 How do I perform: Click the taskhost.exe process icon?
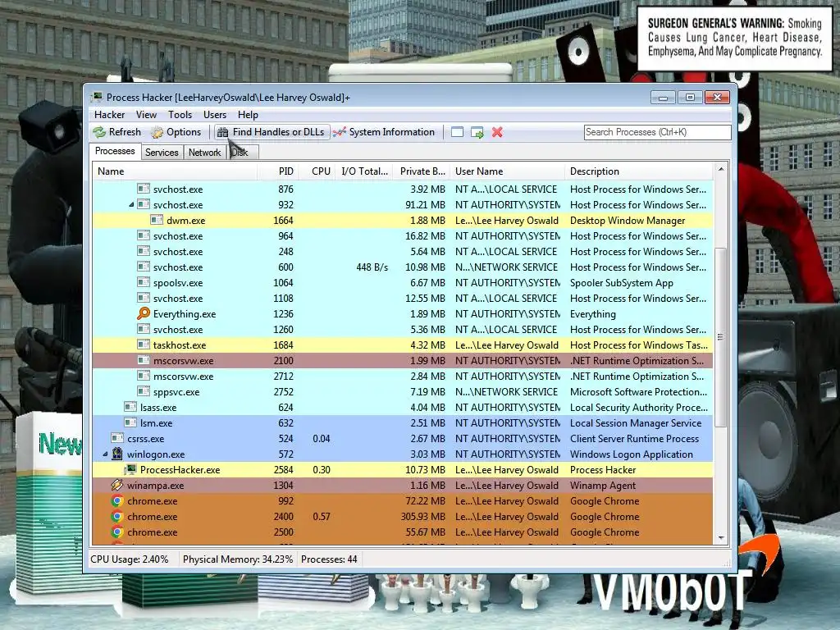click(x=143, y=345)
